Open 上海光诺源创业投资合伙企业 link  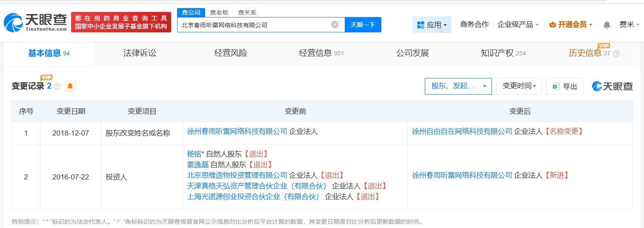(x=253, y=196)
